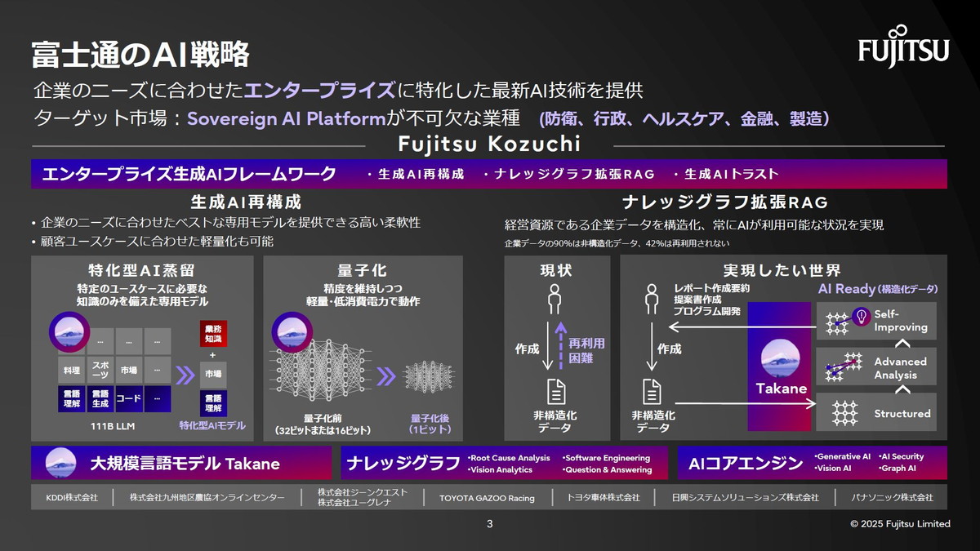Click the Generative AI item
Viewport: 980px width, 551px height.
click(x=843, y=456)
